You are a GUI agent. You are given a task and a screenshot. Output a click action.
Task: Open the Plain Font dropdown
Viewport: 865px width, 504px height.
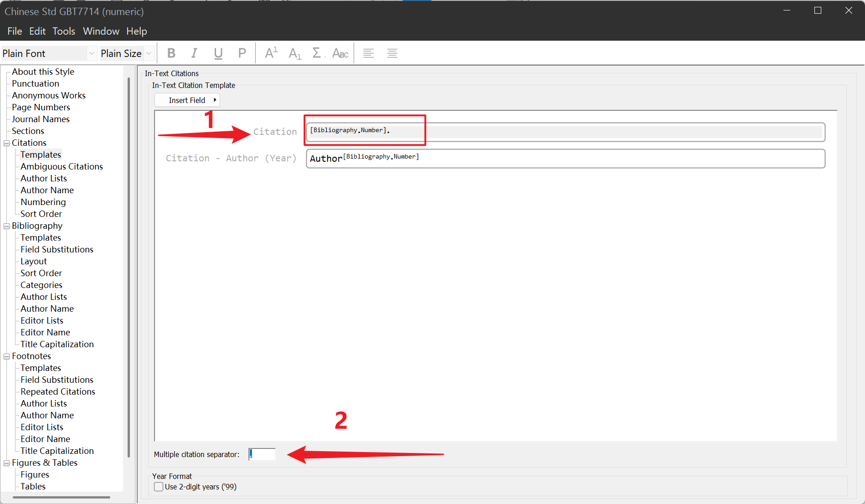[92, 53]
